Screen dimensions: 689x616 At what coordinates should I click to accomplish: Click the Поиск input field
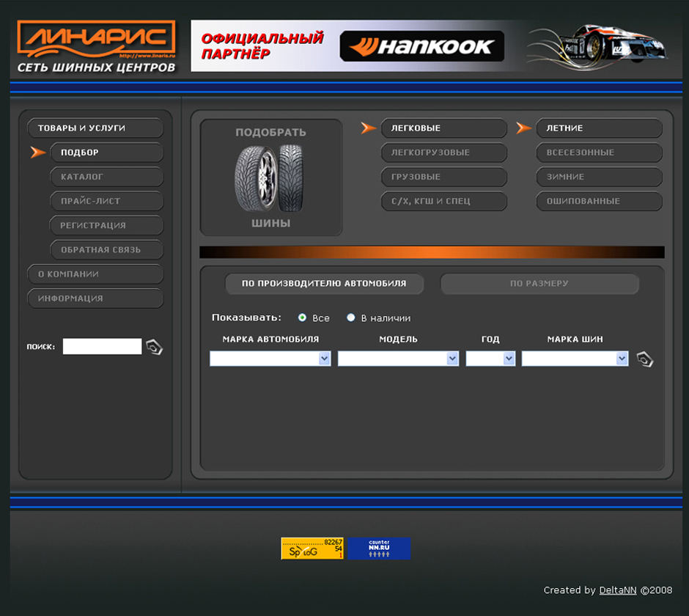coord(102,346)
